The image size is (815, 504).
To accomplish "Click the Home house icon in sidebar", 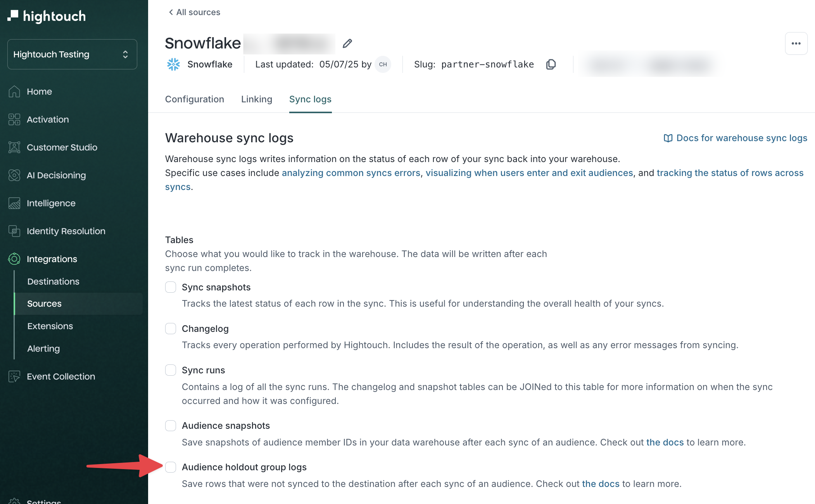I will (x=14, y=91).
